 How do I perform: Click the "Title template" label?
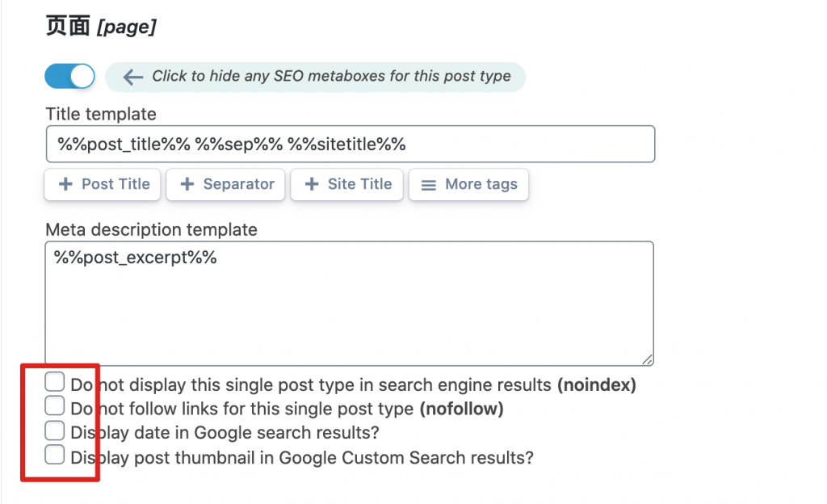click(x=101, y=115)
